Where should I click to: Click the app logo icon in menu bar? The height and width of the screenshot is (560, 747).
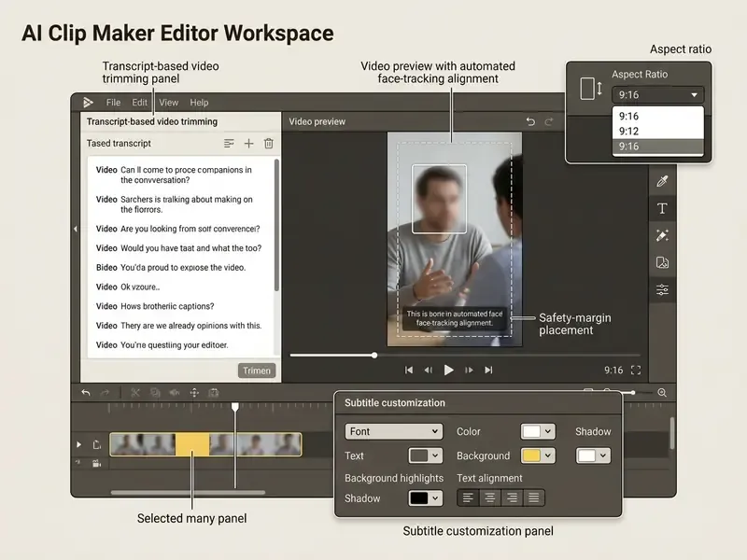coord(88,103)
